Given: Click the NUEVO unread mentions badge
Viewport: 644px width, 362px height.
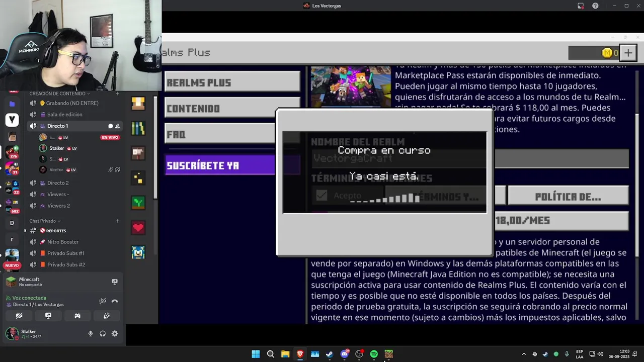Looking at the screenshot, I should coord(12,265).
